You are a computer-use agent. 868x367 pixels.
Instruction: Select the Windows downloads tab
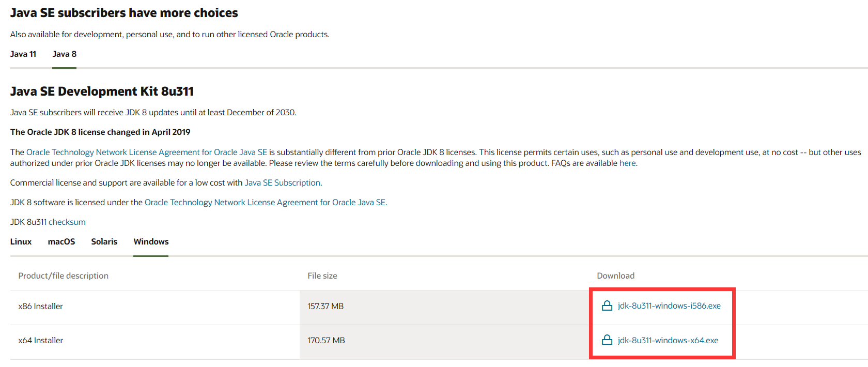151,242
